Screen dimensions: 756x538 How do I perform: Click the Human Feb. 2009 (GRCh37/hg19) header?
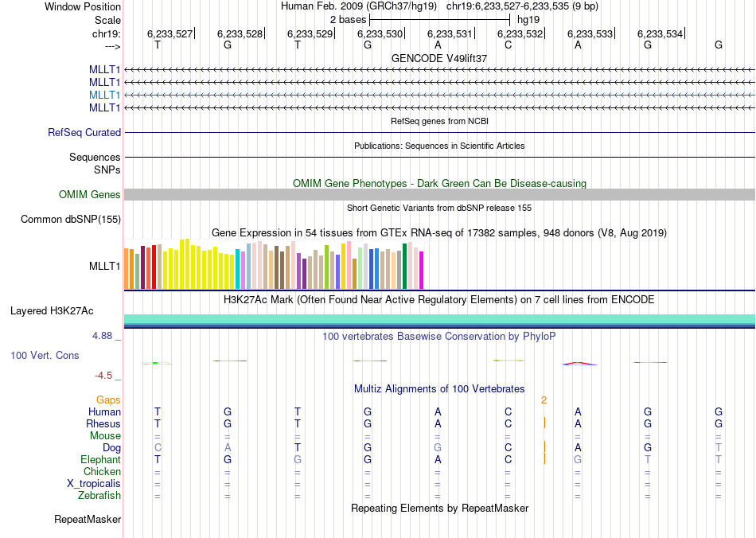359,6
